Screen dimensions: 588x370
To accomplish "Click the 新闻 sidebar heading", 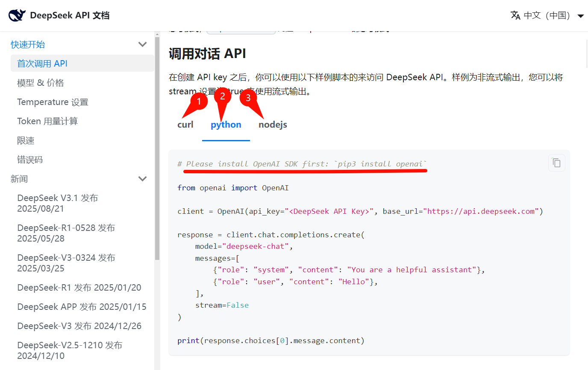I will click(x=19, y=179).
